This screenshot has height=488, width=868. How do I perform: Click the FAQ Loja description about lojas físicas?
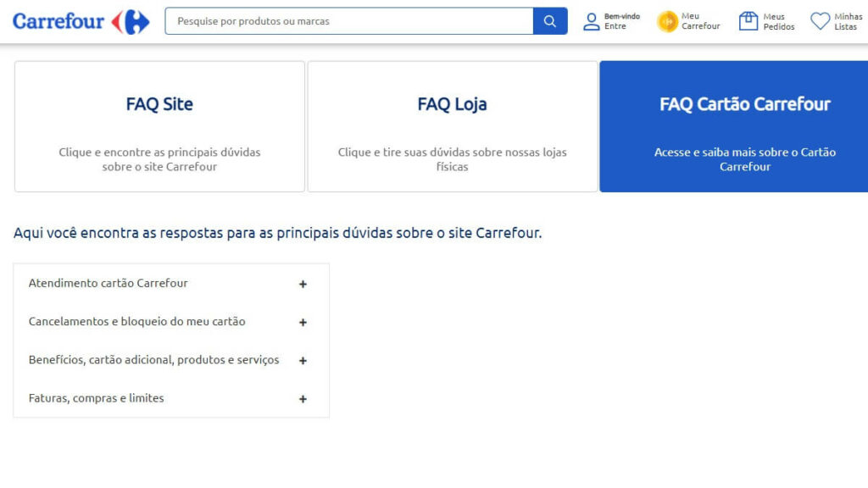(453, 159)
